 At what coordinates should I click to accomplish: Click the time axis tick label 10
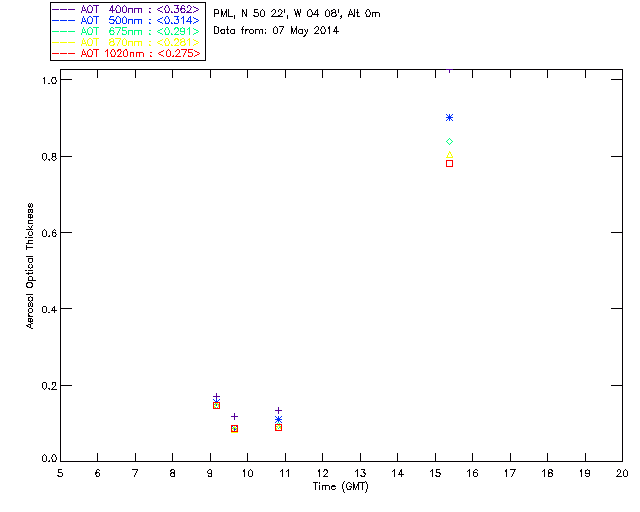click(247, 473)
